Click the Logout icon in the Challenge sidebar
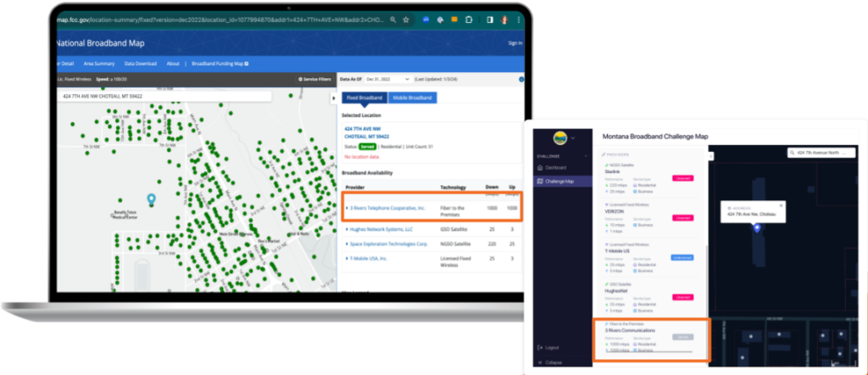Viewport: 868px width, 375px height. pos(540,348)
